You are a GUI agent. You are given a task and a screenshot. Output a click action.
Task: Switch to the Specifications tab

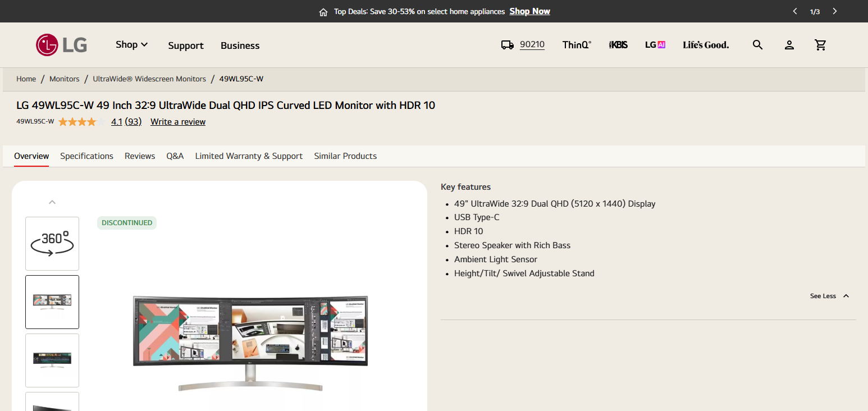tap(86, 156)
